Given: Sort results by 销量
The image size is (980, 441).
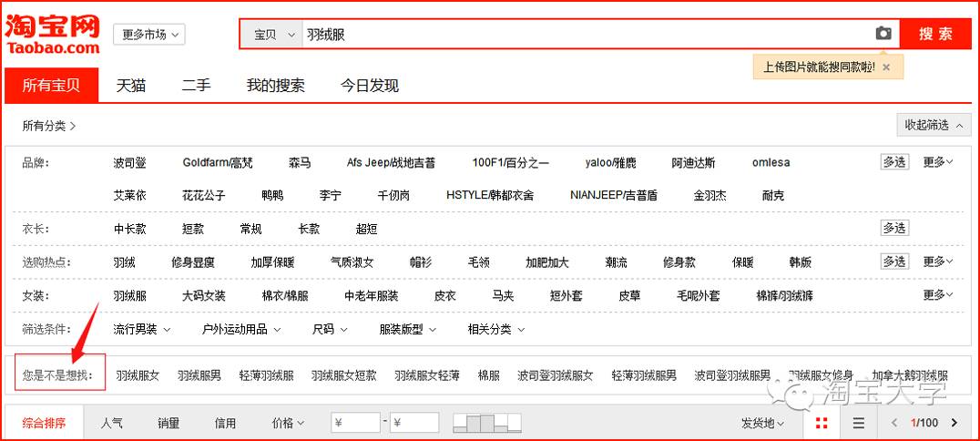Looking at the screenshot, I should pyautogui.click(x=168, y=423).
